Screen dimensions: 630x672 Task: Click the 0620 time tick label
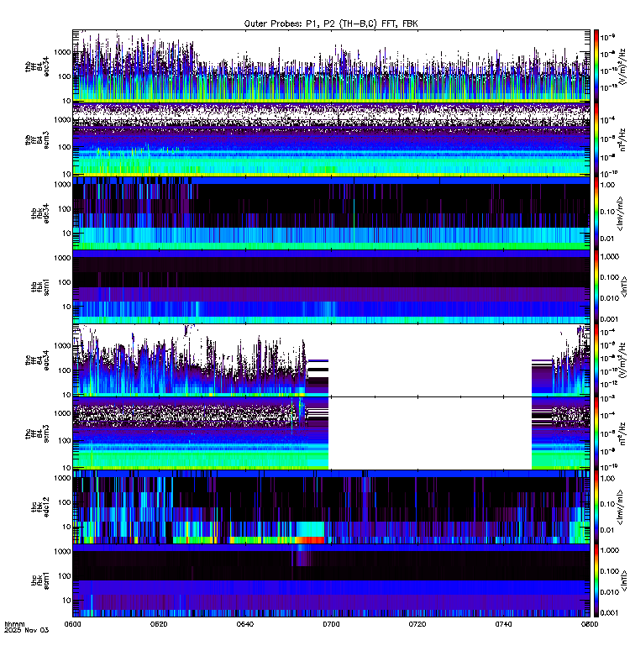[159, 624]
